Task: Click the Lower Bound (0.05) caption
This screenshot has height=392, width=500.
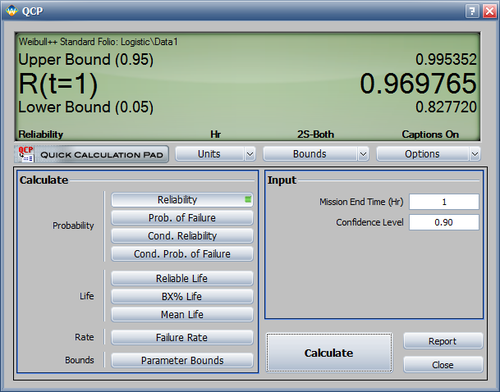Action: 86,107
